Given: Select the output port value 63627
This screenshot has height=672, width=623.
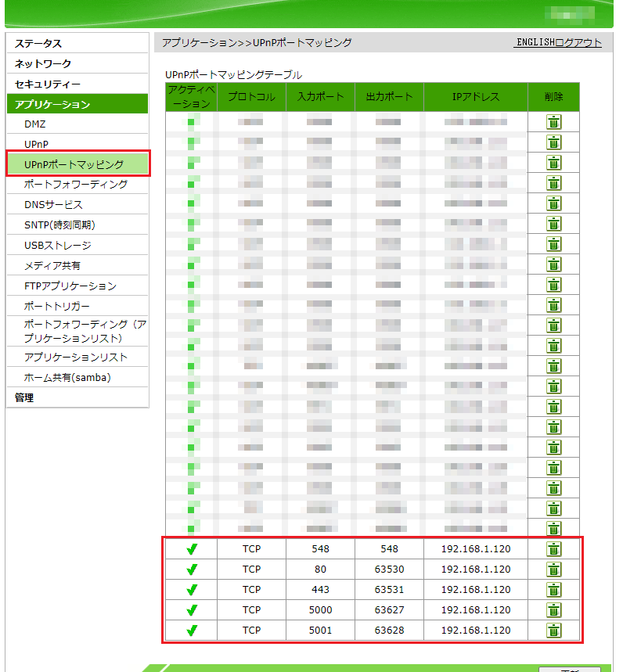Looking at the screenshot, I should [x=389, y=610].
